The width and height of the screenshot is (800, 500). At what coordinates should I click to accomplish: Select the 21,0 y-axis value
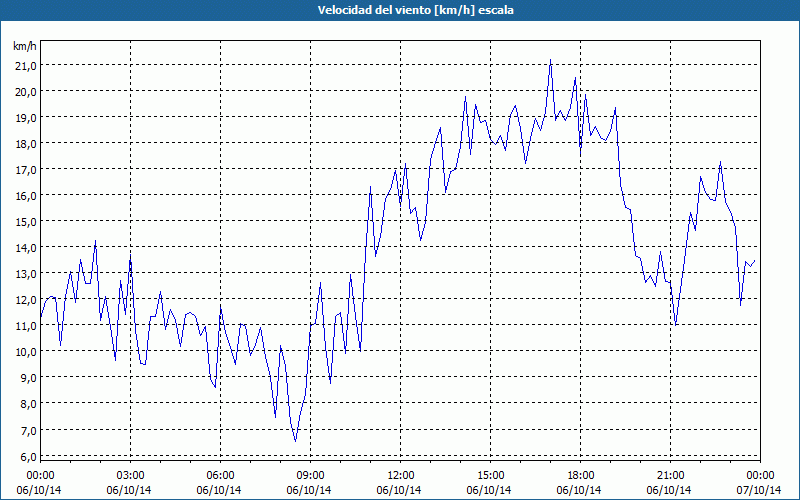click(25, 65)
